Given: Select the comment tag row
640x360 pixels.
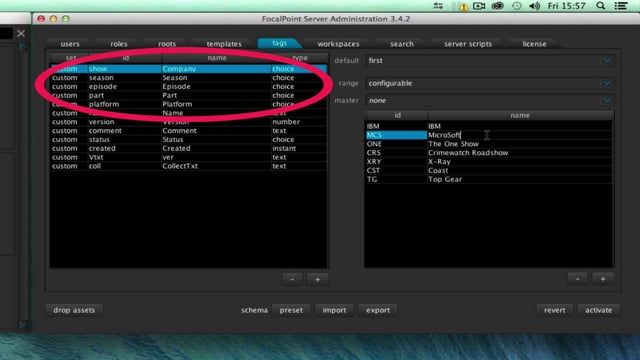Looking at the screenshot, I should (x=188, y=131).
